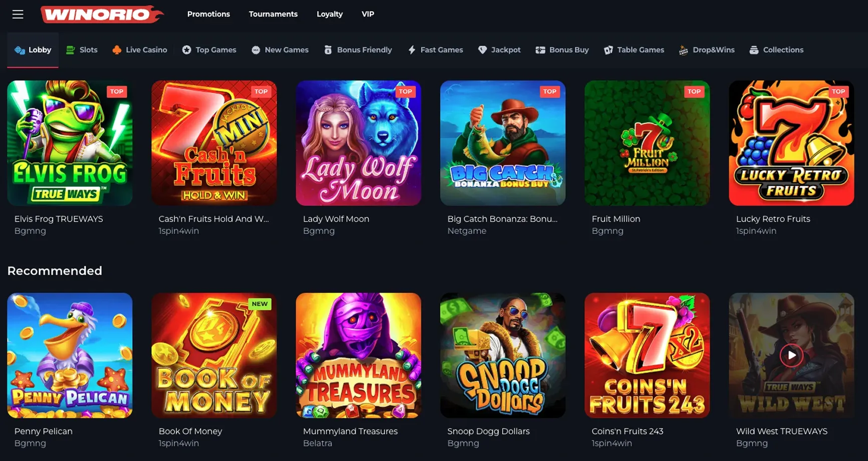The width and height of the screenshot is (868, 461).
Task: Open the Snoop Dogg Dollars game tile
Action: coord(503,355)
